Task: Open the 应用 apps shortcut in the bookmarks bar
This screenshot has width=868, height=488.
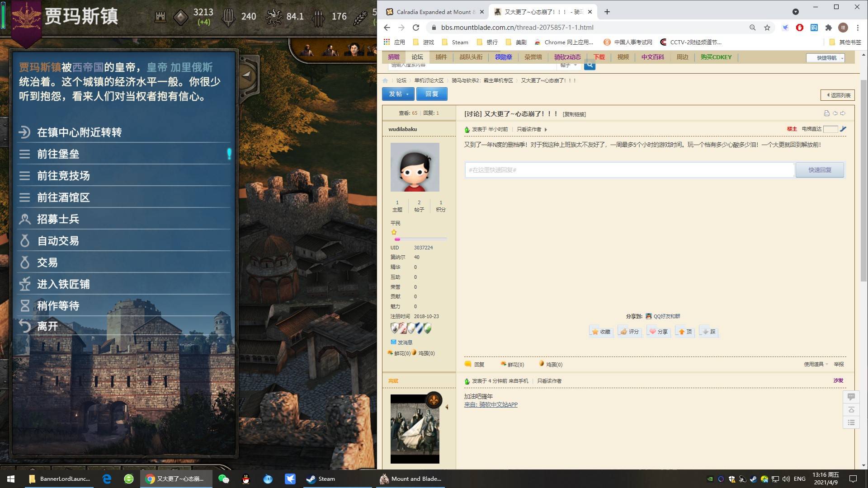Action: click(394, 42)
